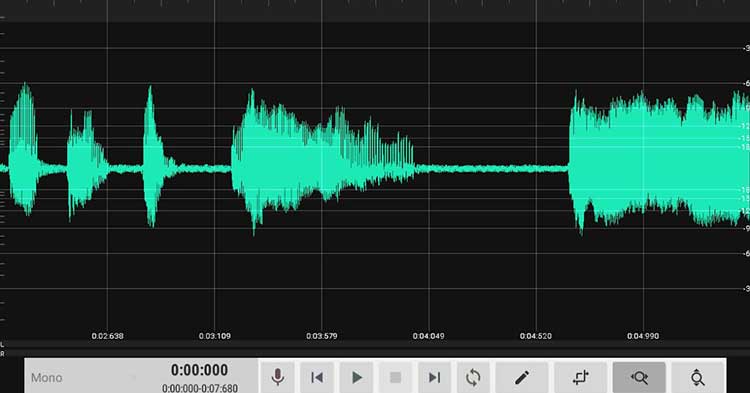Click the long waveform burst after 0:03:109

tap(323, 163)
